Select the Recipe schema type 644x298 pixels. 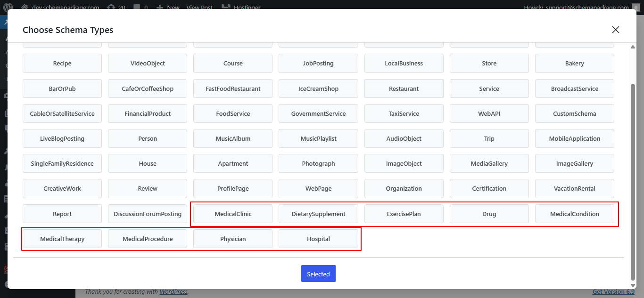pyautogui.click(x=62, y=63)
